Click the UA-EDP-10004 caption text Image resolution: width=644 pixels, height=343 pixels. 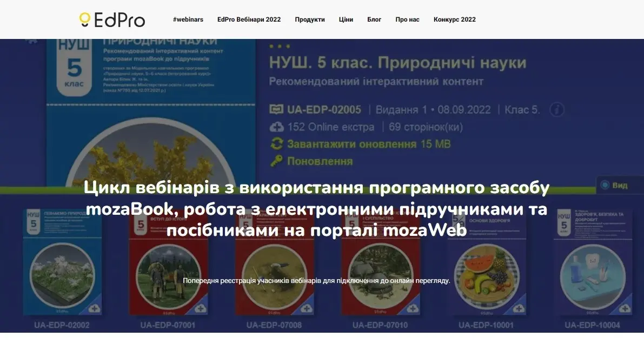point(592,325)
